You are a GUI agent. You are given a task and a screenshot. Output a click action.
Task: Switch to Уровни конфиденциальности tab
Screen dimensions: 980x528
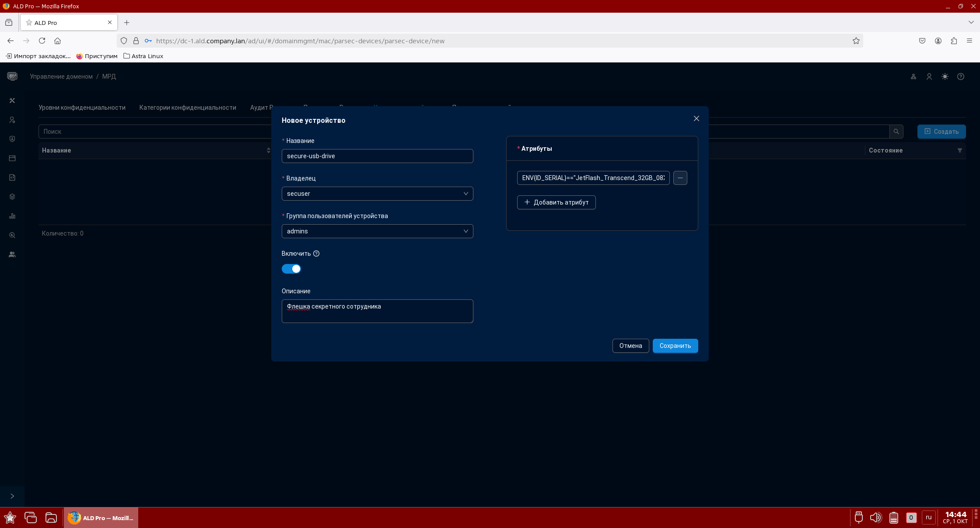[x=82, y=108]
